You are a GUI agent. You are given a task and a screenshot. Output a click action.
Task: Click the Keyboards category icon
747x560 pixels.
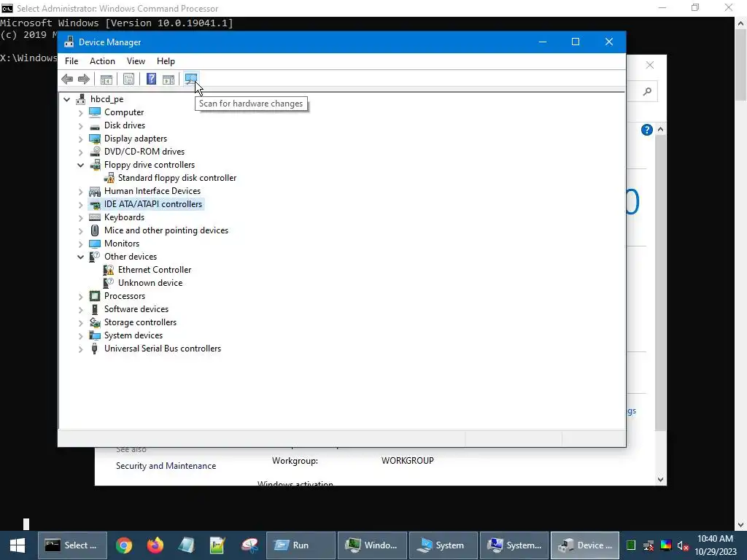[x=95, y=217]
